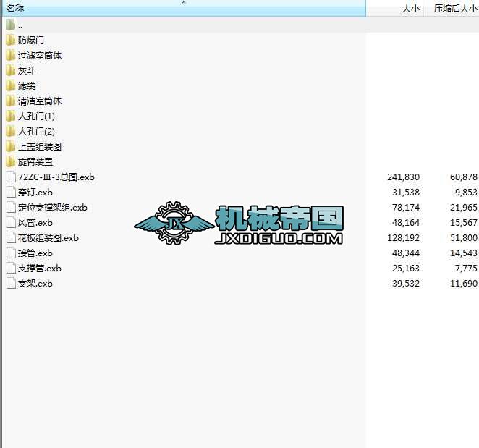Click the 支撑管.exb file icon
Screen dimensions: 479x448
pyautogui.click(x=11, y=269)
